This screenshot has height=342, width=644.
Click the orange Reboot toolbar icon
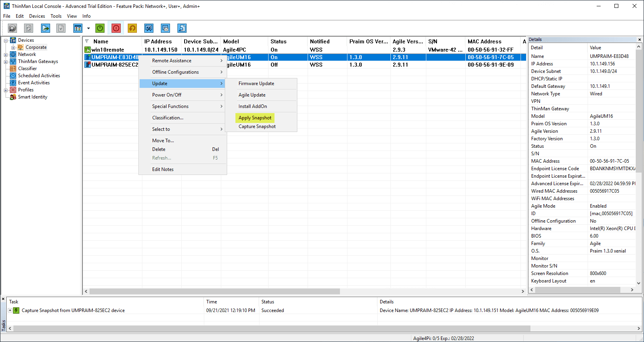(133, 28)
